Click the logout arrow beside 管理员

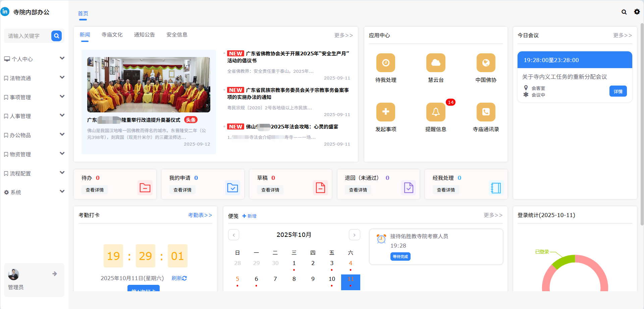(55, 274)
